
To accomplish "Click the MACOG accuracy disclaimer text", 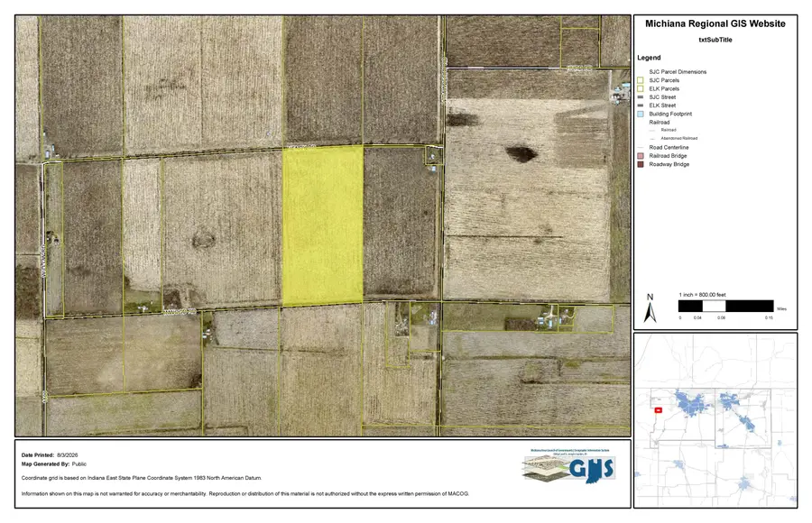I will (x=245, y=493).
